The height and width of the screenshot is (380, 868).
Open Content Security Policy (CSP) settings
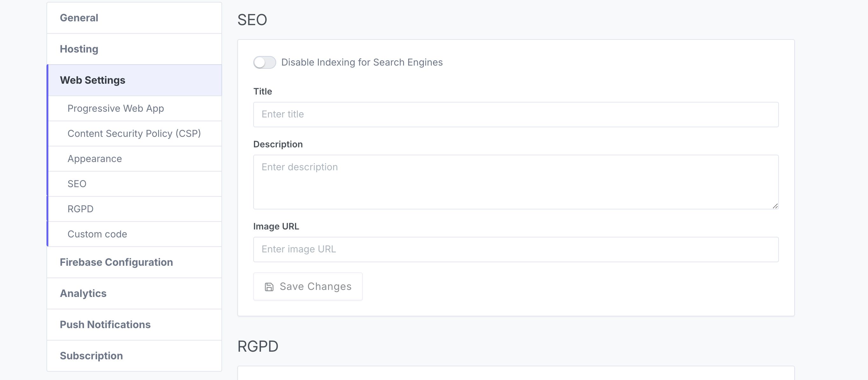134,134
